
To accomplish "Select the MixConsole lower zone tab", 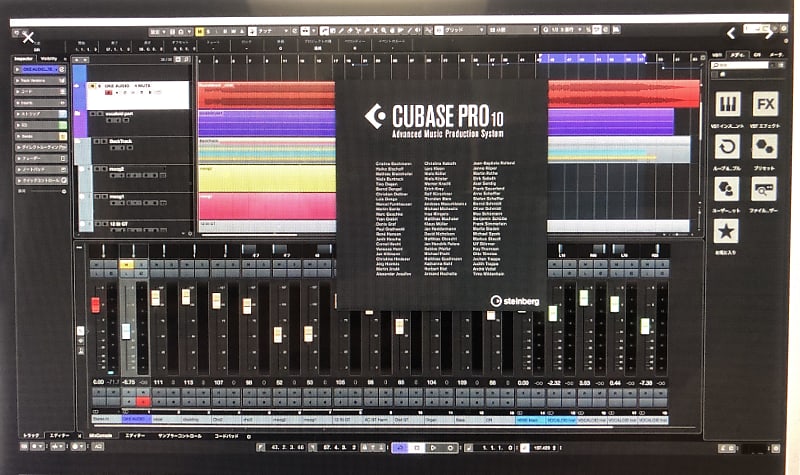I will point(101,436).
